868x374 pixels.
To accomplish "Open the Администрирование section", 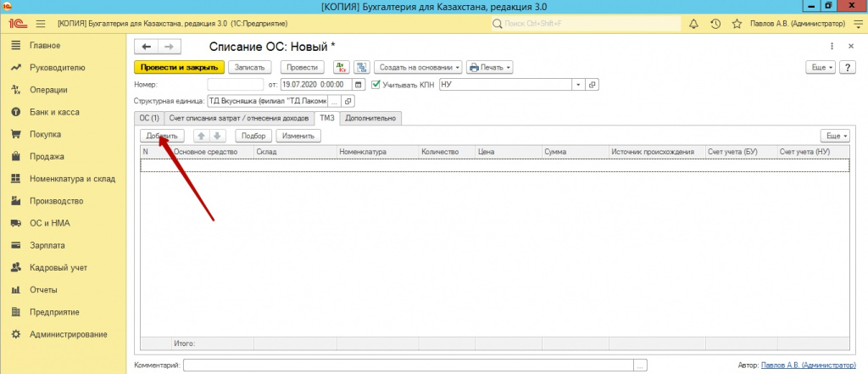I will [x=68, y=334].
